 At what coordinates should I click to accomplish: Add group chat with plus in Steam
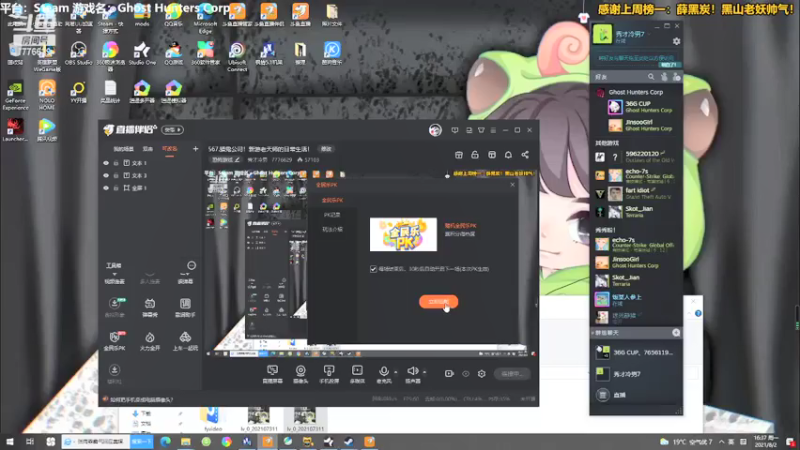[676, 333]
